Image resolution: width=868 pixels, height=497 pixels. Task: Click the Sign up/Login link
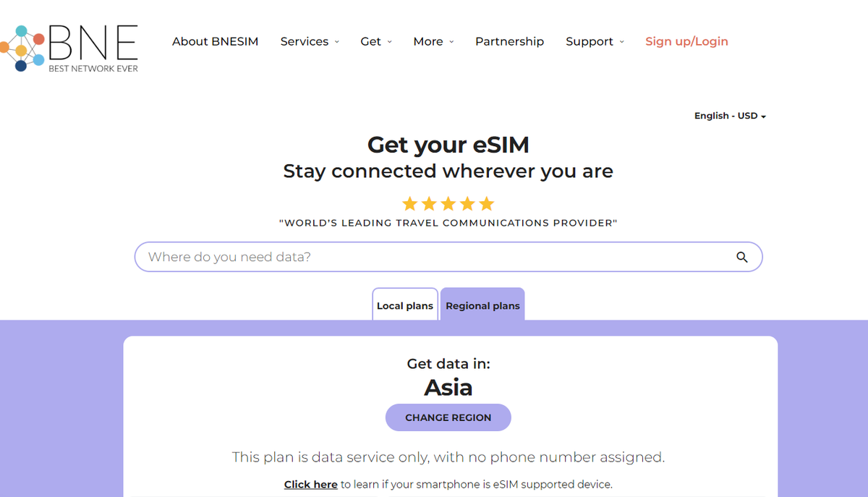(686, 41)
